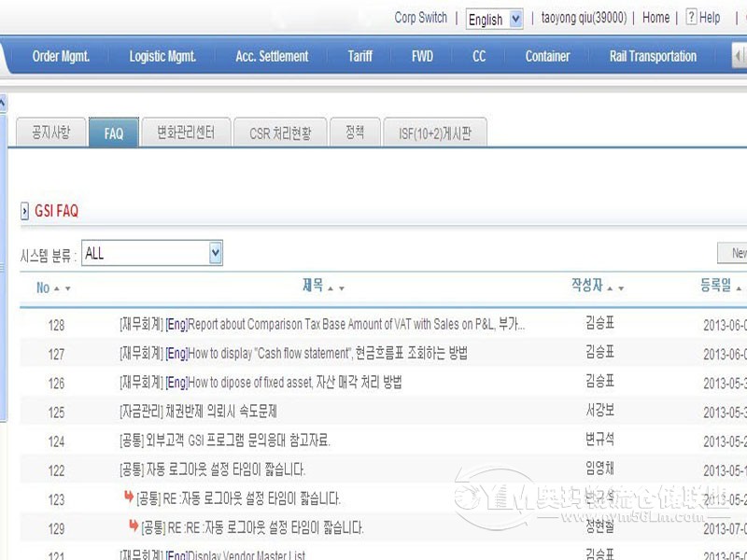The width and height of the screenshot is (747, 560).
Task: Open the Tariff menu
Action: pos(359,56)
